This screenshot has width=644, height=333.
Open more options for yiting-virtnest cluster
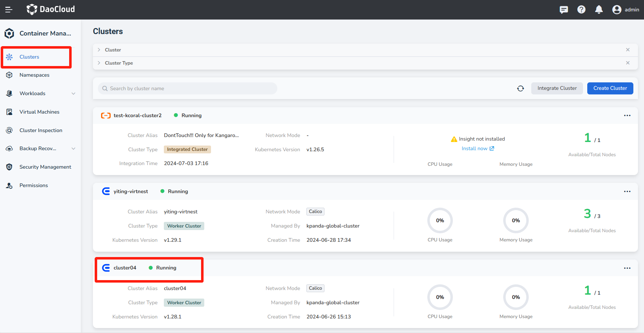(627, 192)
